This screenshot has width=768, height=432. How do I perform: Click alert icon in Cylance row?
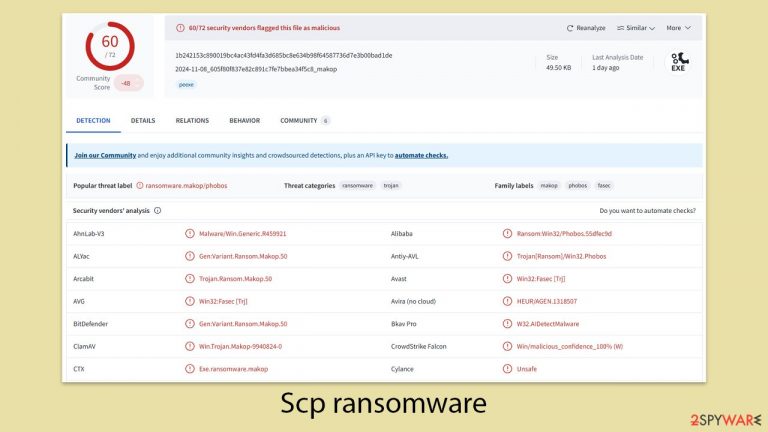[507, 369]
